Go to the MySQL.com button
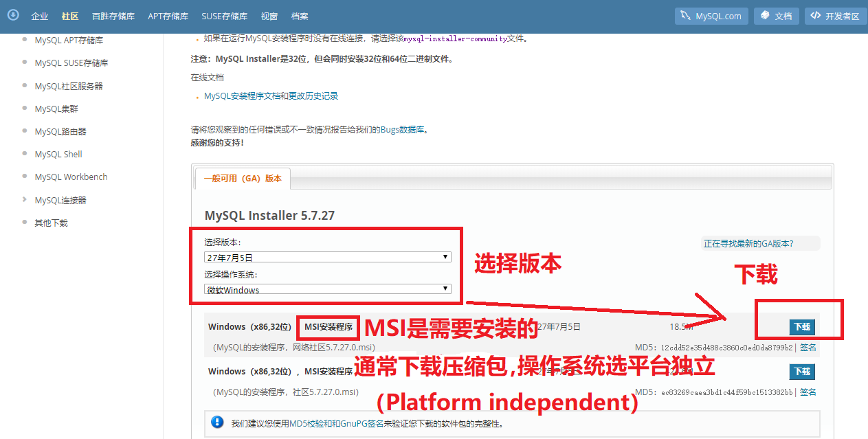Viewport: 868px width, 439px height. (x=711, y=16)
